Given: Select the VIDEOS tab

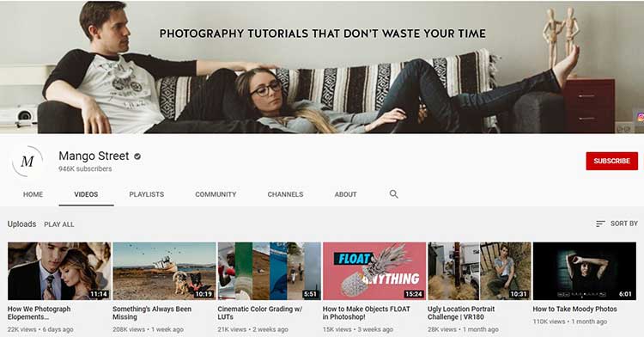Looking at the screenshot, I should click(x=86, y=194).
